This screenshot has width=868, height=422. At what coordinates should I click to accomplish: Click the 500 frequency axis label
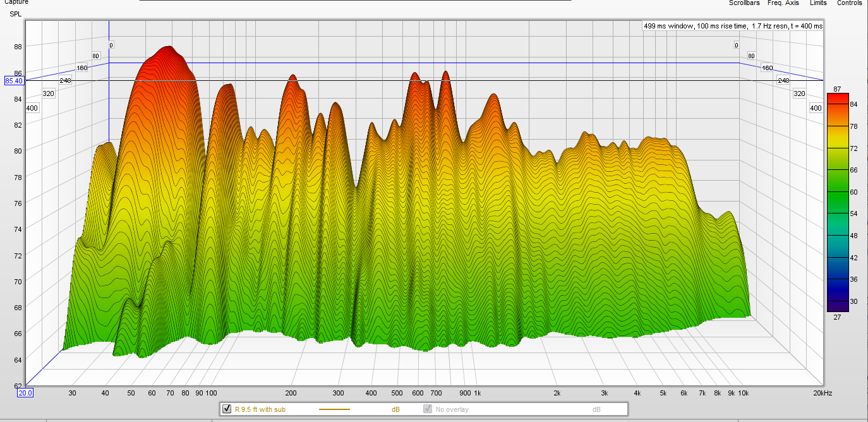click(x=396, y=393)
